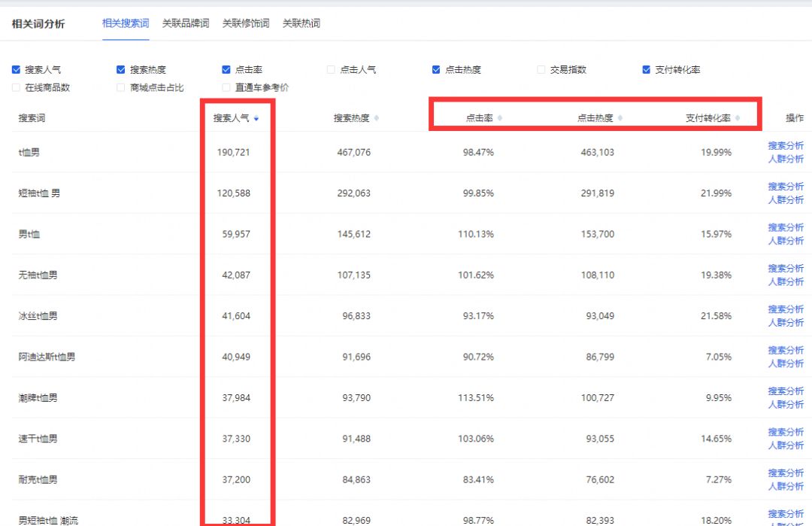This screenshot has width=812, height=526.
Task: Enable the 点击人气 metric
Action: coord(330,69)
